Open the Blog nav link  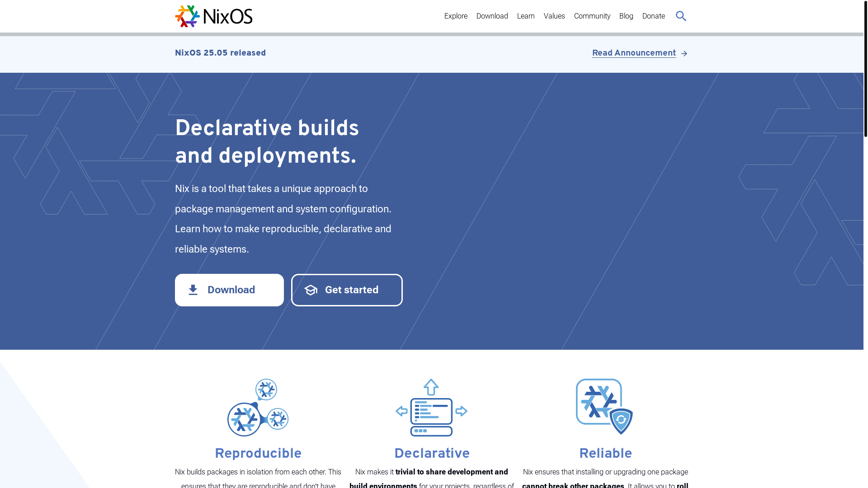[626, 16]
